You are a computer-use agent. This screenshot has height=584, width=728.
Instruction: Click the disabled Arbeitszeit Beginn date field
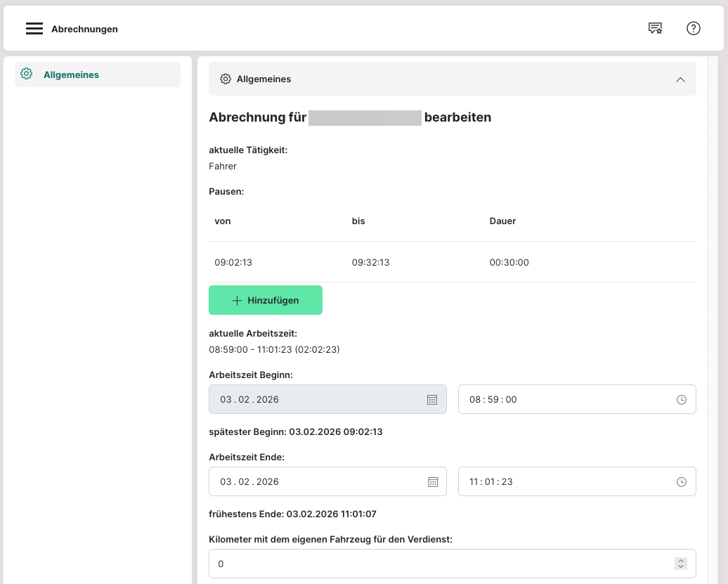[316, 400]
